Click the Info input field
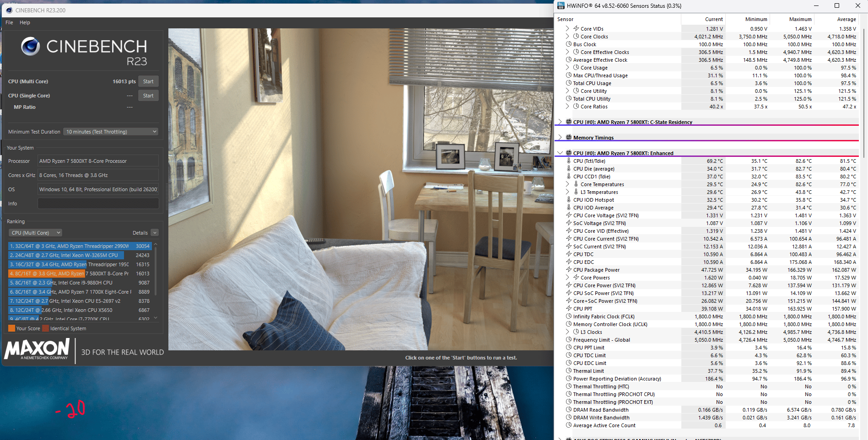This screenshot has height=440, width=868. click(x=98, y=204)
